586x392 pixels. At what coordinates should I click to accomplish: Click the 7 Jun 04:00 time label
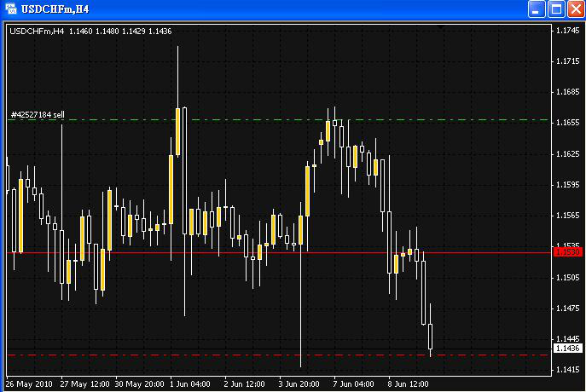tap(353, 384)
